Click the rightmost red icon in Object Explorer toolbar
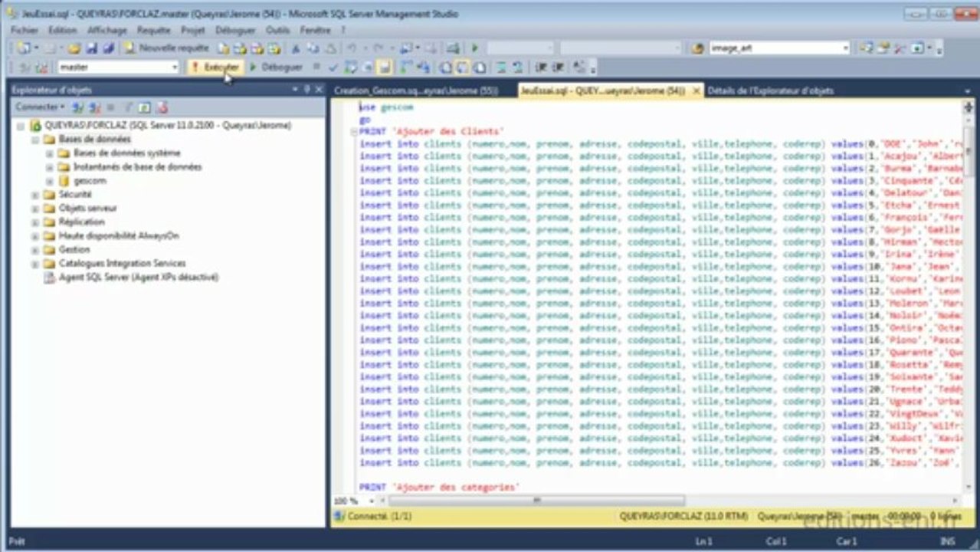 click(x=162, y=107)
